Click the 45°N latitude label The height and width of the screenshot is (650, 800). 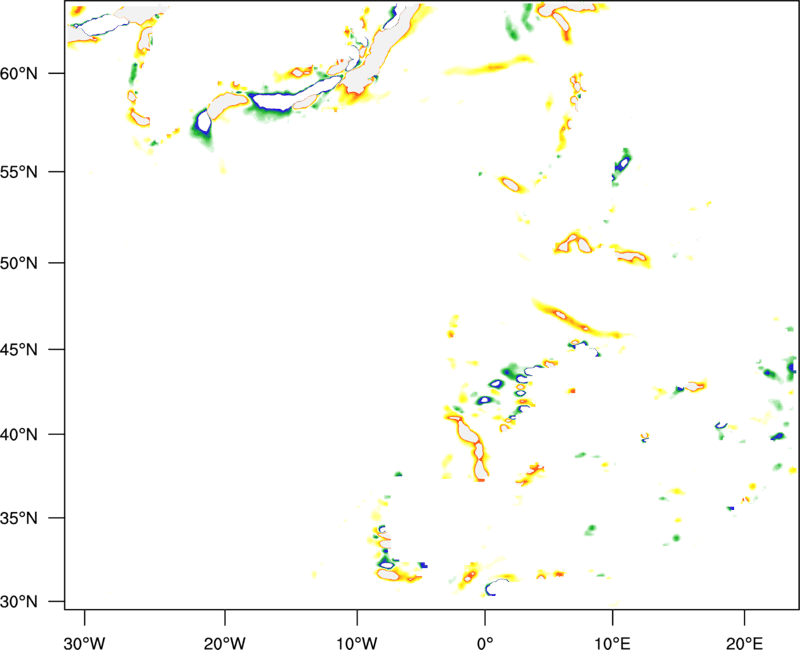pyautogui.click(x=19, y=350)
